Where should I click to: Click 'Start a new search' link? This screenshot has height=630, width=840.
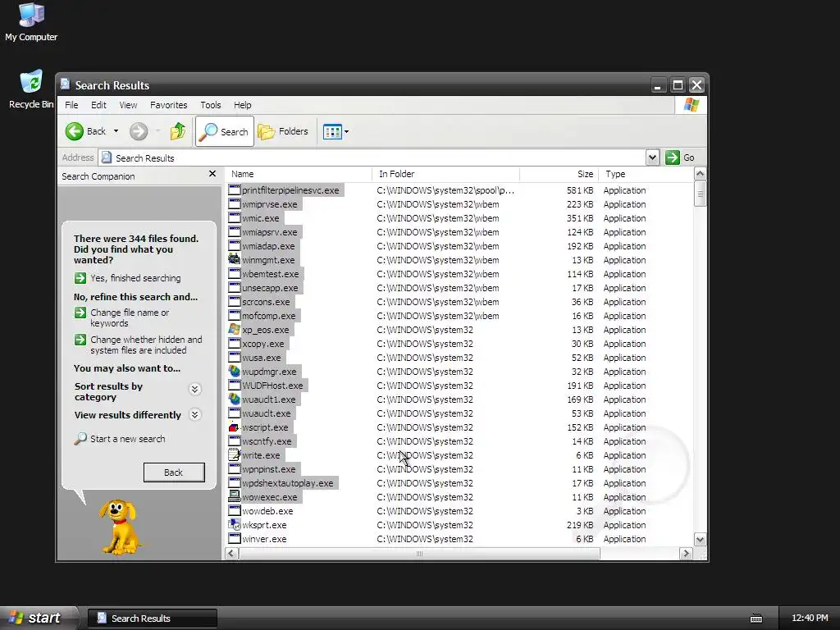tap(127, 439)
